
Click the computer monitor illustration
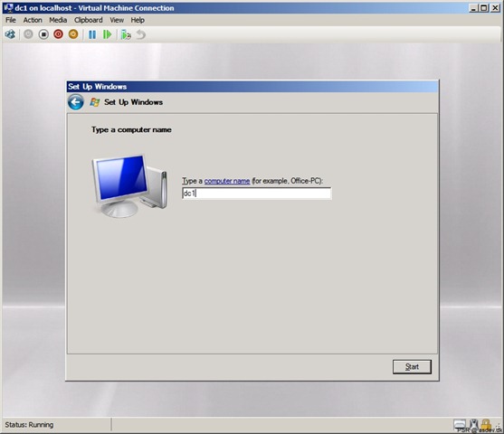[x=129, y=185]
